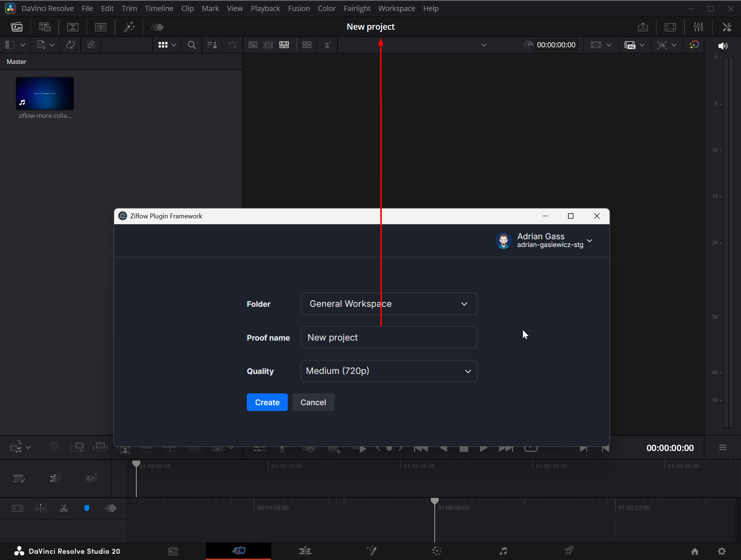Open the Inspector tools icon
Screen dimensions: 741x560
point(727,27)
